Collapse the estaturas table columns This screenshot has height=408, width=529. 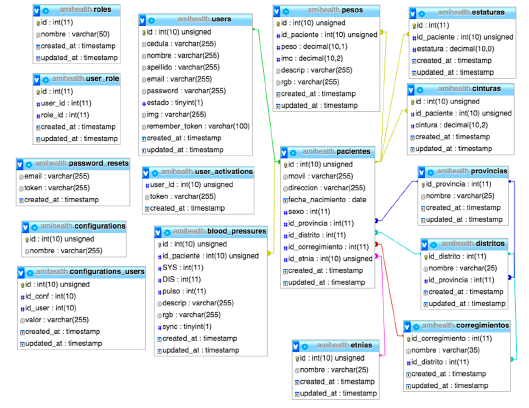pos(412,13)
